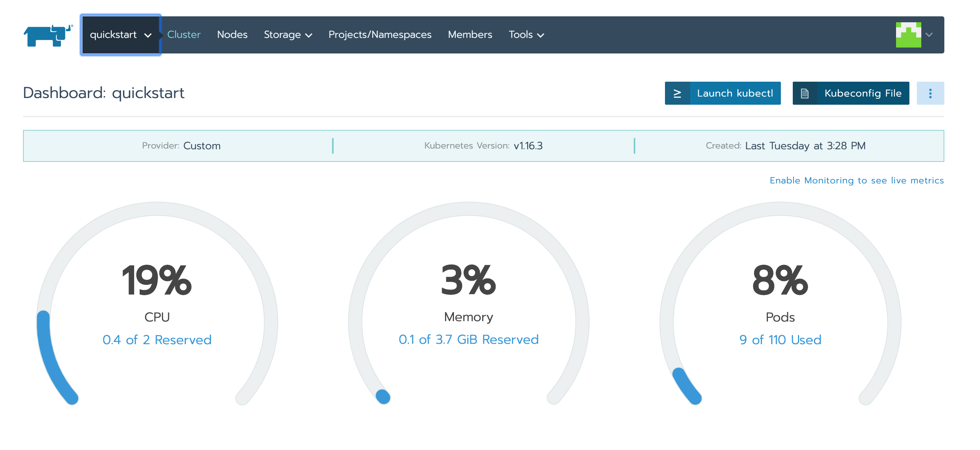This screenshot has width=980, height=450.
Task: Expand the user menu chevron
Action: [x=929, y=35]
